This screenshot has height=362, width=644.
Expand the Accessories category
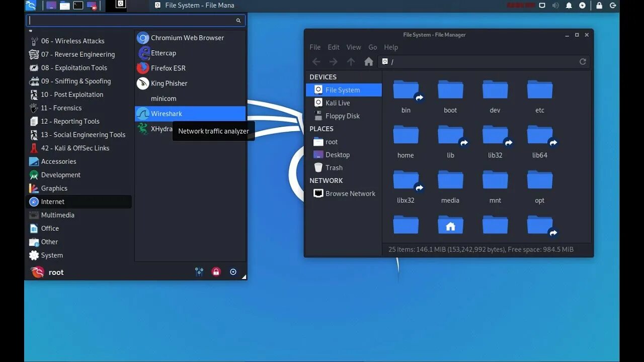point(79,161)
